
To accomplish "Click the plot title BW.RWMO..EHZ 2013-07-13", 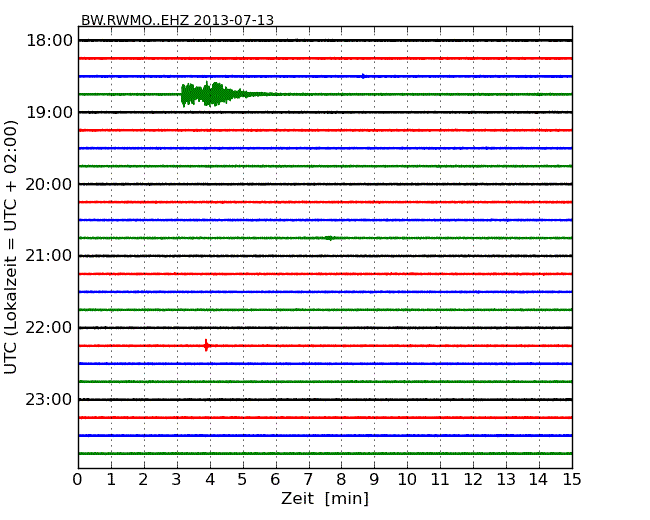I will [x=177, y=20].
